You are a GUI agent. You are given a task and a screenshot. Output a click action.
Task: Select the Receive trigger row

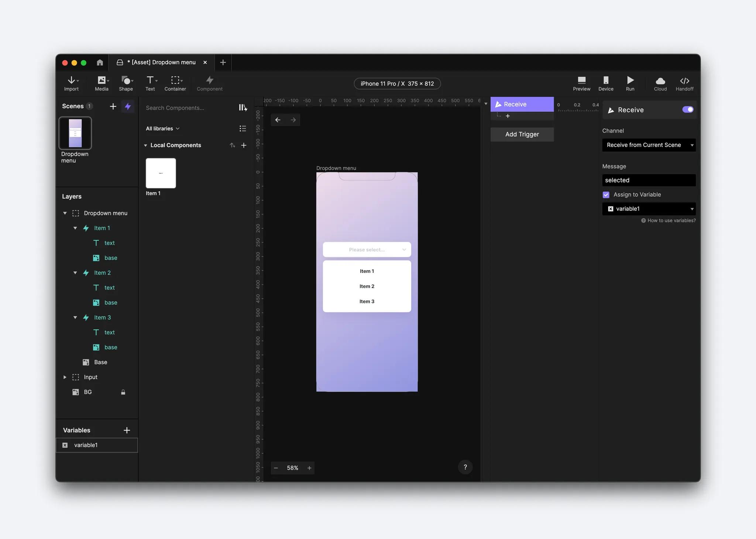click(x=522, y=104)
